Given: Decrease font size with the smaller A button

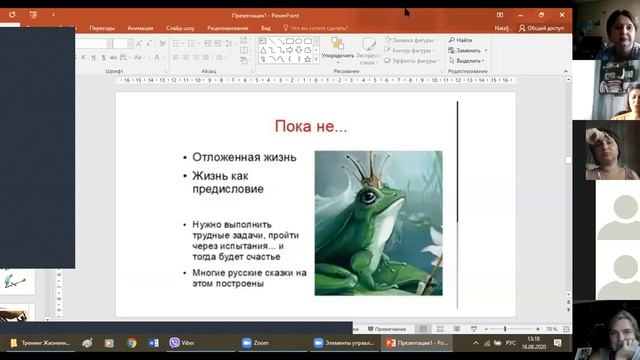Looking at the screenshot, I should point(149,43).
